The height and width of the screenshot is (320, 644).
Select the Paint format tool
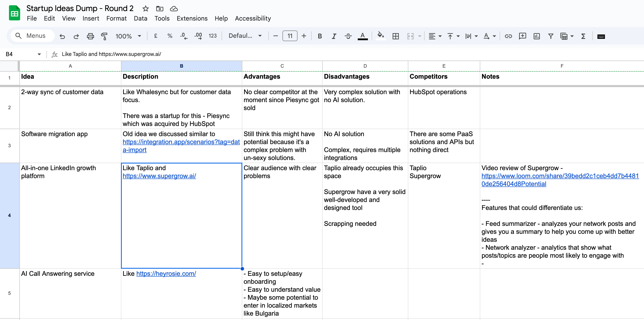pyautogui.click(x=104, y=36)
